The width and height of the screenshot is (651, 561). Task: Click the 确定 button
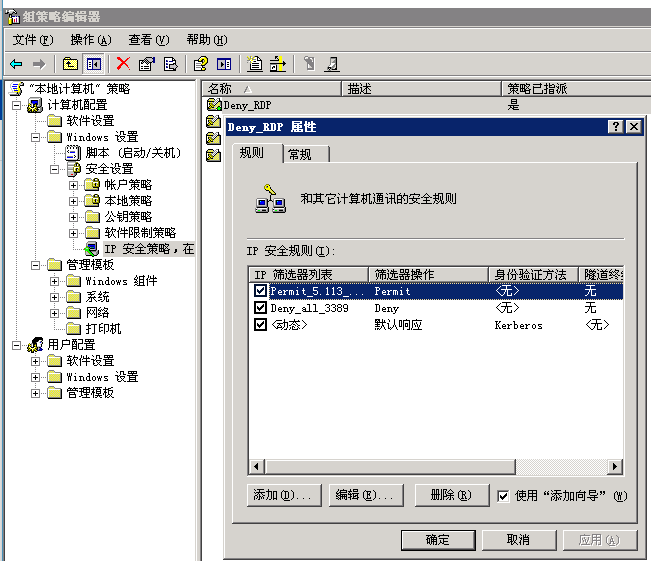pos(438,540)
